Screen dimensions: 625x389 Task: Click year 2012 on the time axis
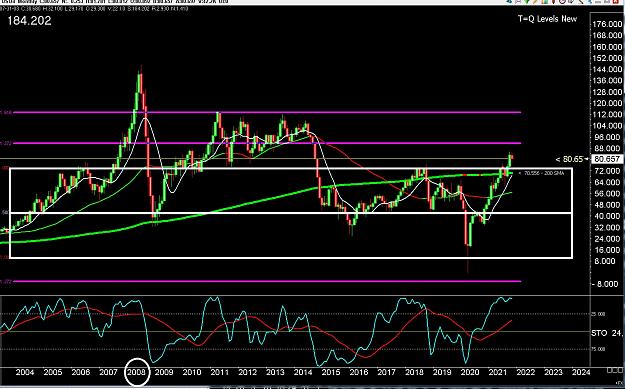[248, 372]
